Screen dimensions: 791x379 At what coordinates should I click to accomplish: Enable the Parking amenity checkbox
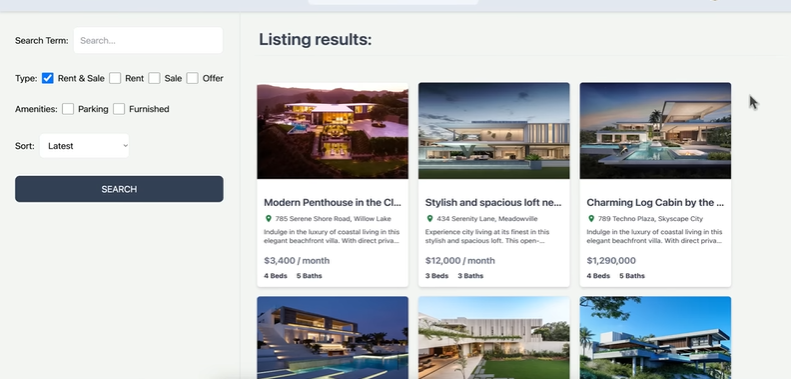68,109
